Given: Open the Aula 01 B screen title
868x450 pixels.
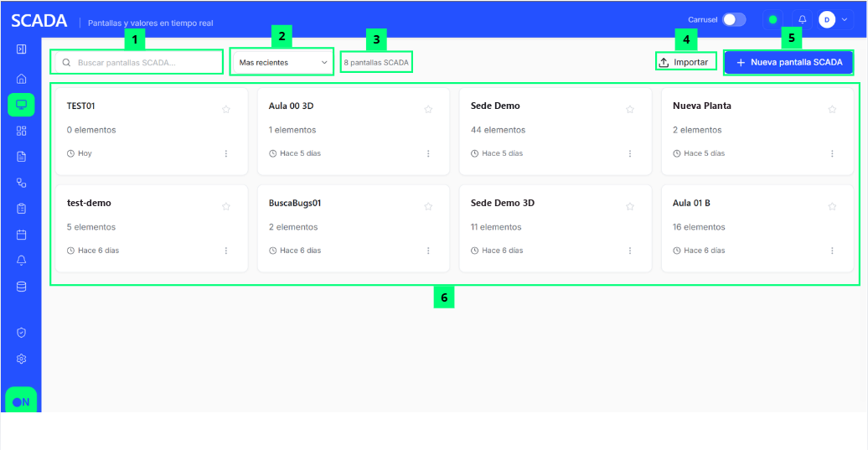Looking at the screenshot, I should tap(691, 203).
